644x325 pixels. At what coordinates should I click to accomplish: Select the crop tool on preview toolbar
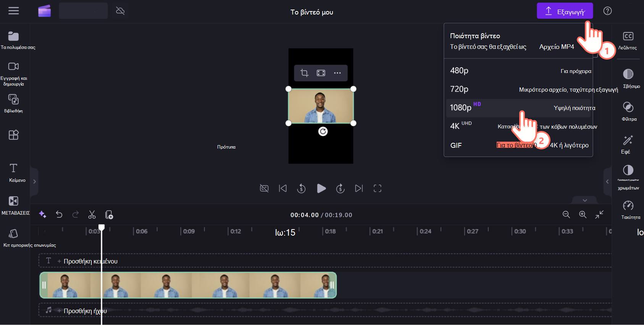[304, 73]
